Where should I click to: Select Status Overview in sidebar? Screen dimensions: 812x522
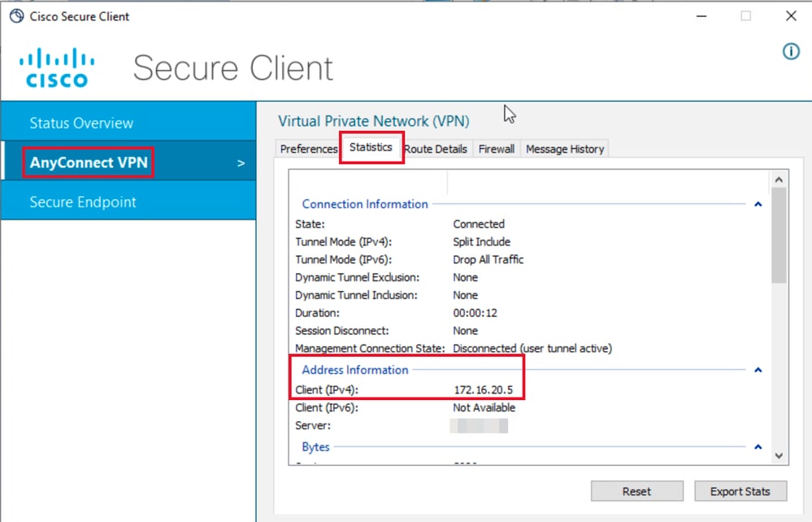(128, 123)
